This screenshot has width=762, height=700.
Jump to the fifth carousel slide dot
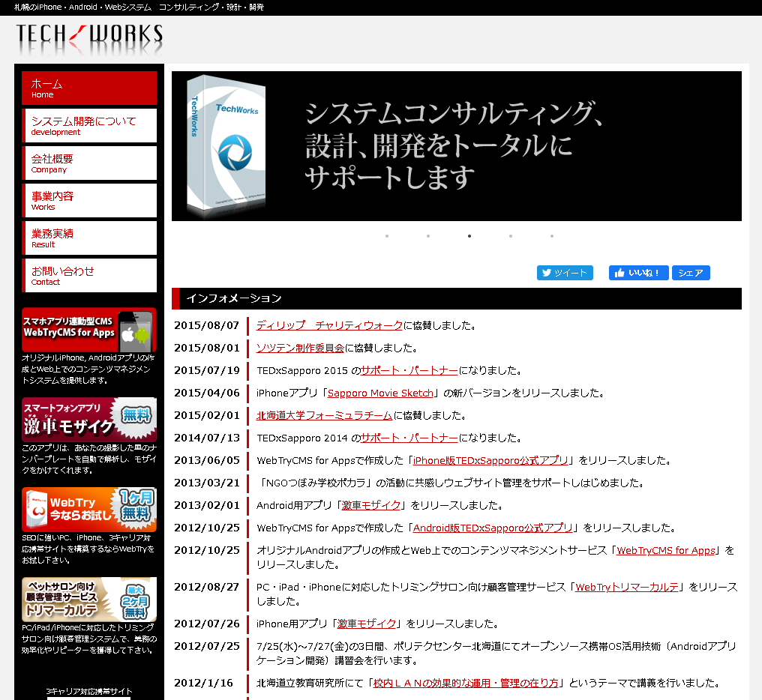552,236
